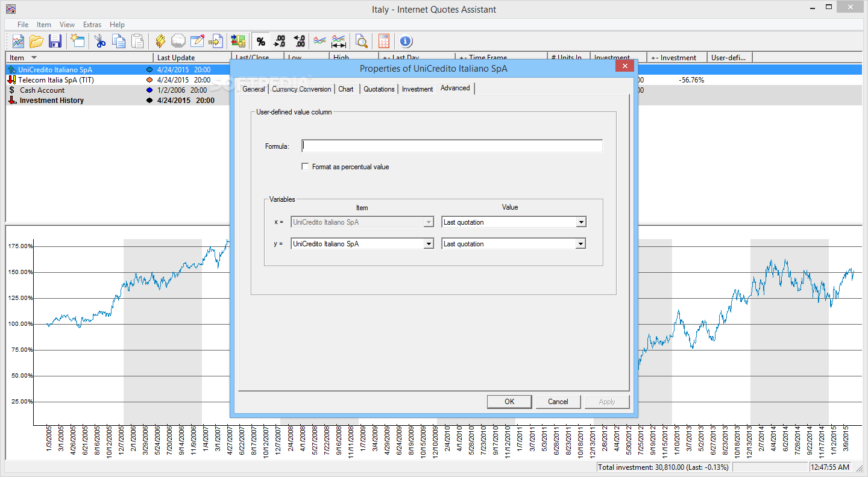Switch to the Currency Conversion tab
The height and width of the screenshot is (477, 868).
[x=301, y=89]
